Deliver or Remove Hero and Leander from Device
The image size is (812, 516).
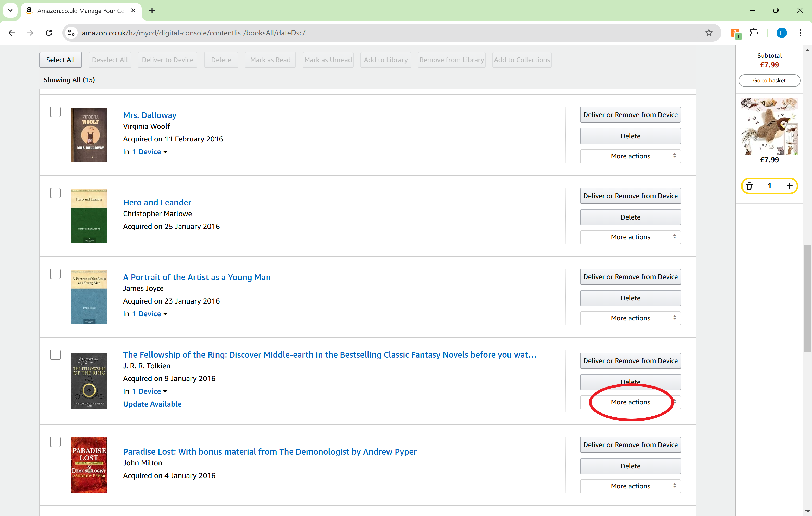tap(630, 196)
